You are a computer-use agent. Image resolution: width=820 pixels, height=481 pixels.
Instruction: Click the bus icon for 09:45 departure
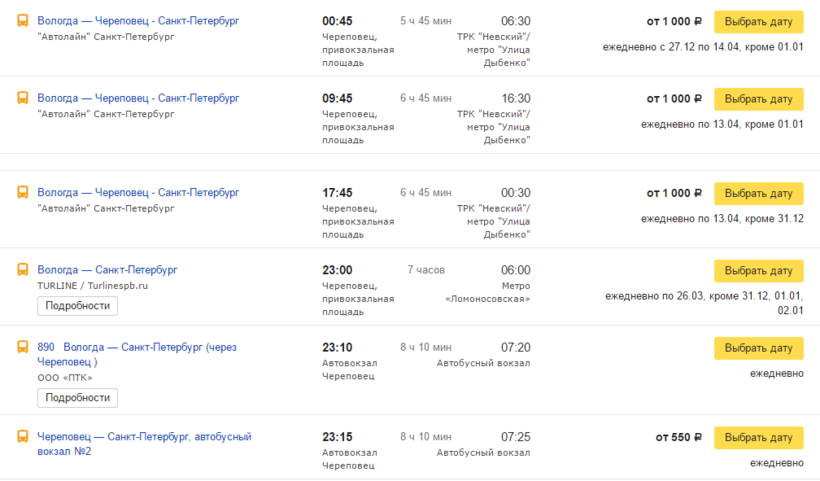(x=22, y=98)
